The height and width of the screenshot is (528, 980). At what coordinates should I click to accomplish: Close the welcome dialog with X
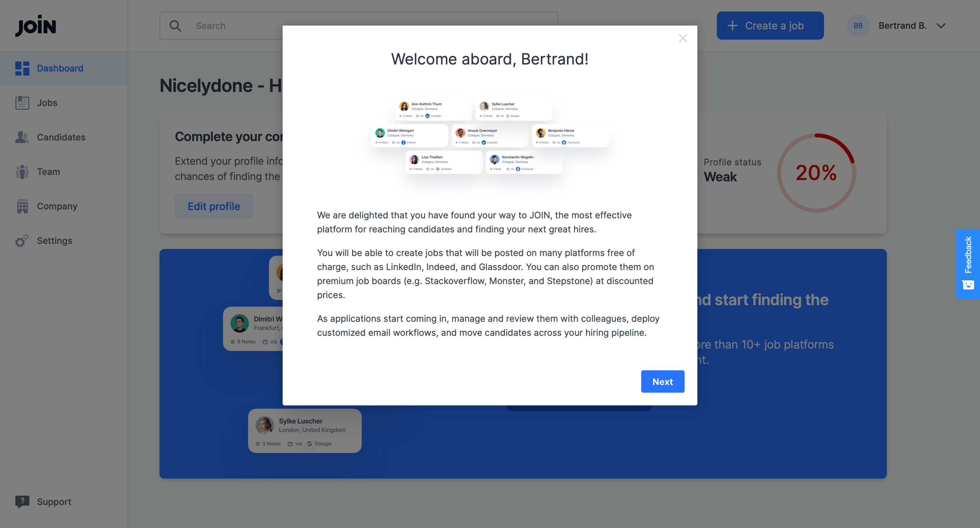pos(683,38)
